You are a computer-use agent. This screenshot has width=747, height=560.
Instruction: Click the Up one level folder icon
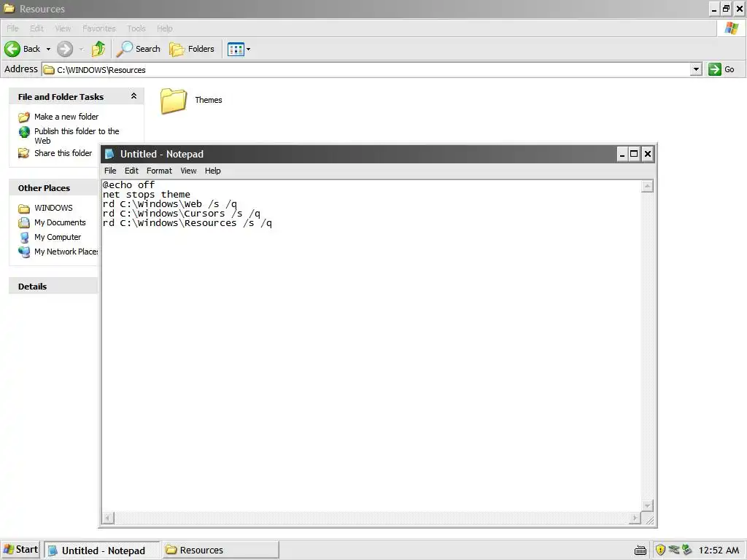tap(98, 49)
